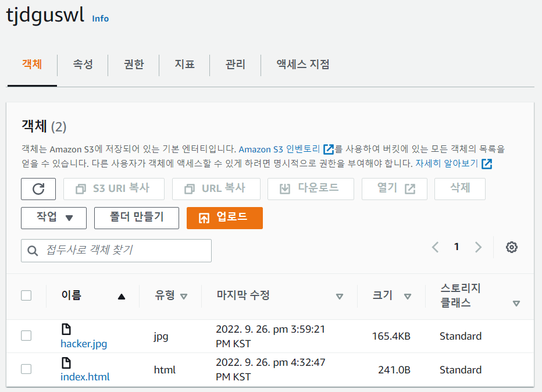This screenshot has width=542, height=392.
Task: Click the 삭제 button
Action: click(460, 189)
